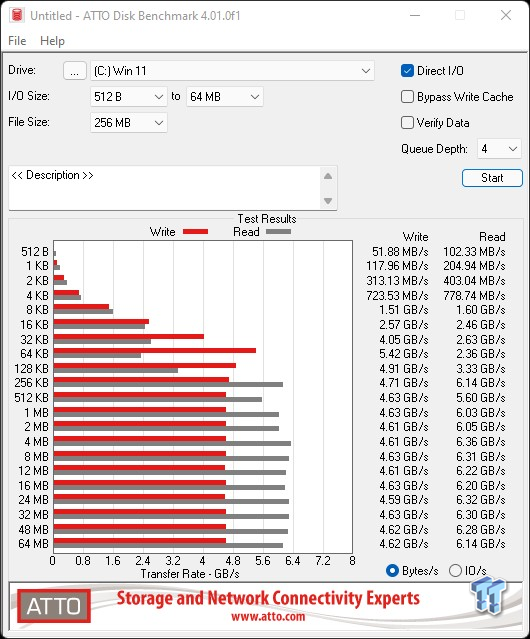Click the 256 KB read value 6.14 GB/s
The height and width of the screenshot is (639, 530).
click(481, 383)
